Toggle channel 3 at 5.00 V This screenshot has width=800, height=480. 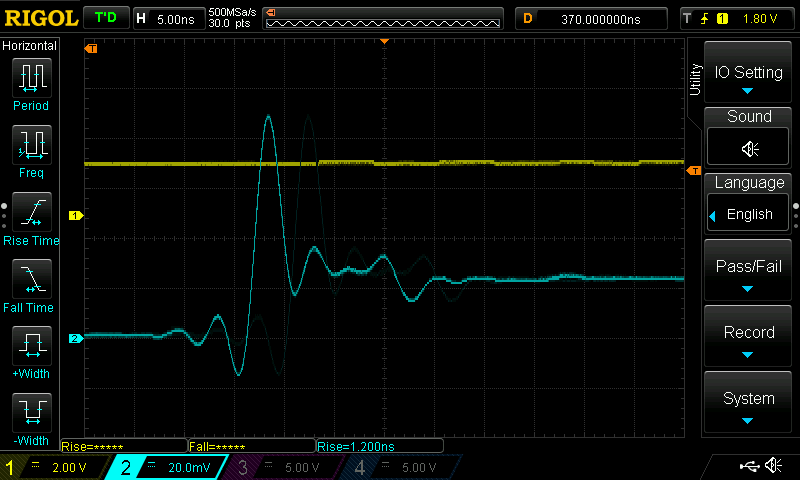coord(284,467)
